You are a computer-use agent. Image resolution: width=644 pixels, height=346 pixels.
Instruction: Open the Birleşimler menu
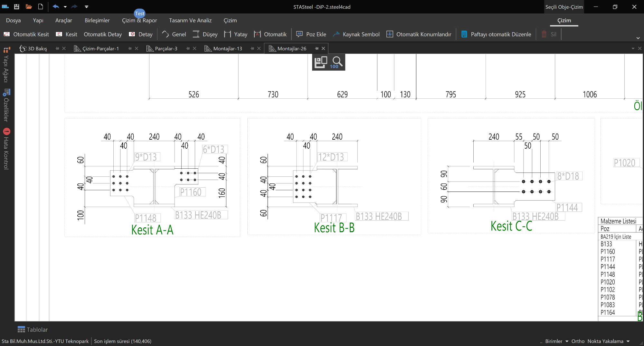click(x=97, y=20)
